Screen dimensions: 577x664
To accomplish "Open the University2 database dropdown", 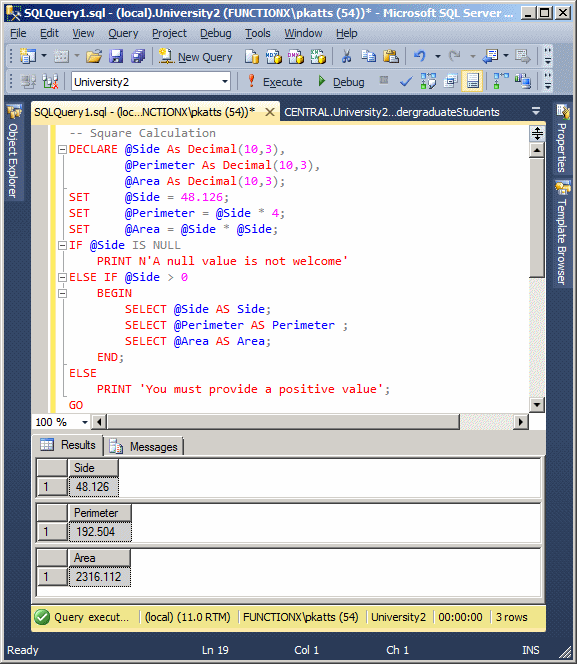I will tap(225, 81).
